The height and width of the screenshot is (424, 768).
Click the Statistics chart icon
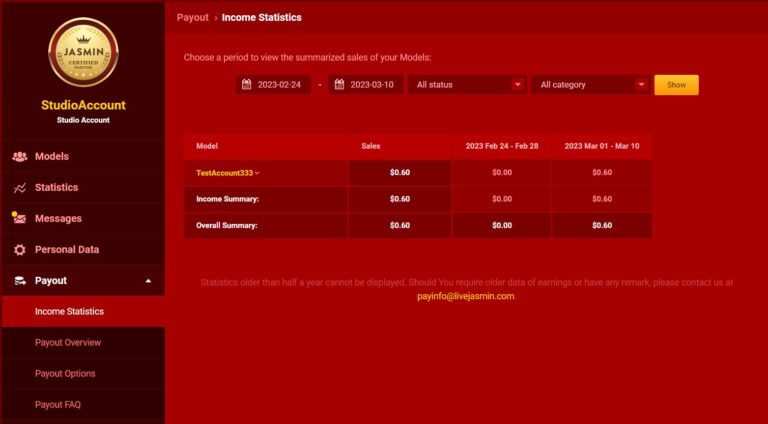coord(19,188)
